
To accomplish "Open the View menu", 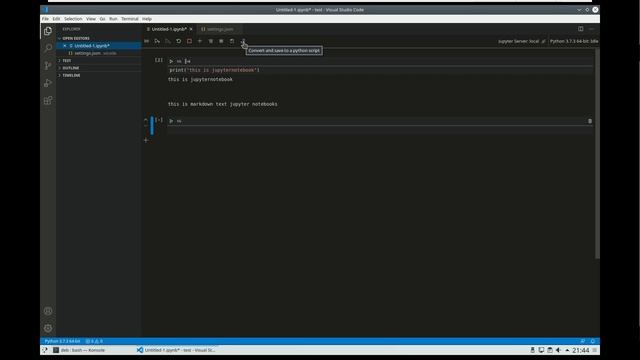I will (91, 19).
